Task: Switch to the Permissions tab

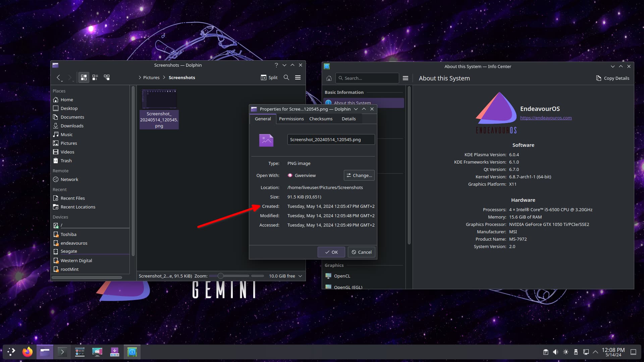Action: [x=291, y=119]
